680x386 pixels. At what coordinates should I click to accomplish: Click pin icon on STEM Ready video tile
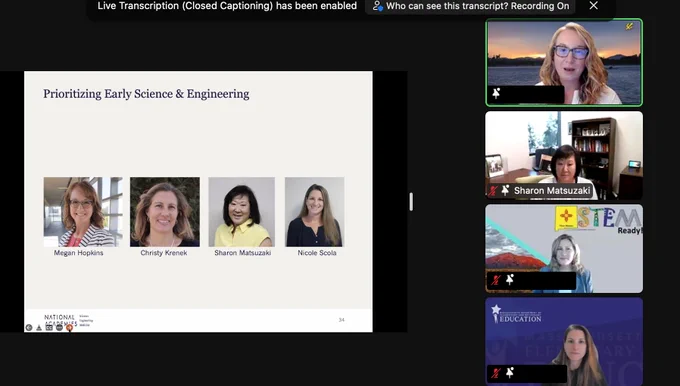click(510, 280)
